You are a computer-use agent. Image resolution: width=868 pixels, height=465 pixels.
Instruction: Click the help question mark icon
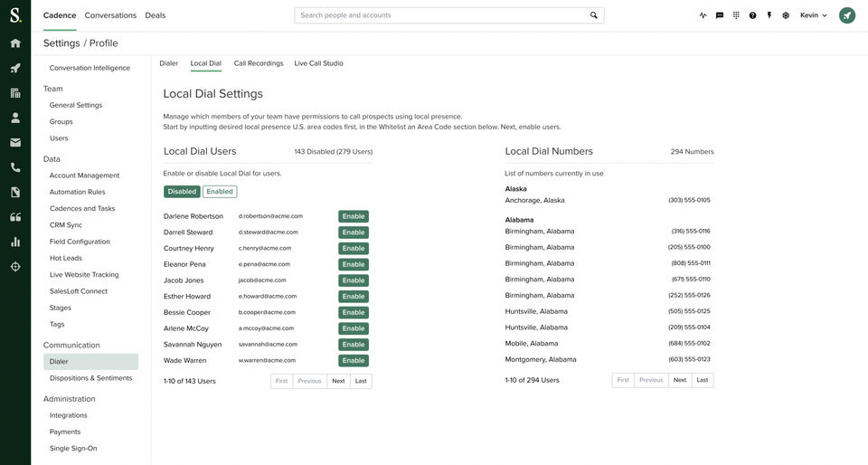coord(752,15)
